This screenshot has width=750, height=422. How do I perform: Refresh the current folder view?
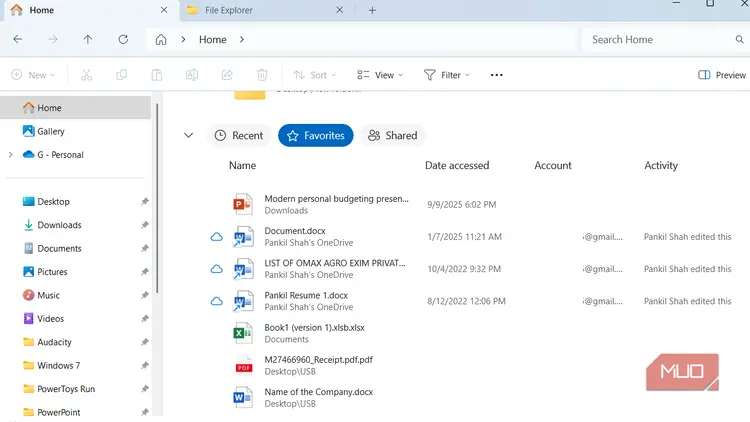pos(123,39)
